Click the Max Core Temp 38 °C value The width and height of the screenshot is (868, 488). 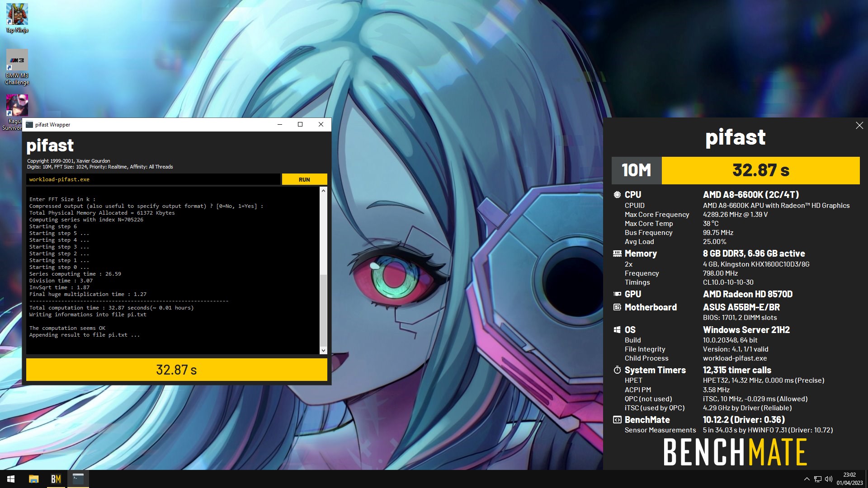point(711,224)
